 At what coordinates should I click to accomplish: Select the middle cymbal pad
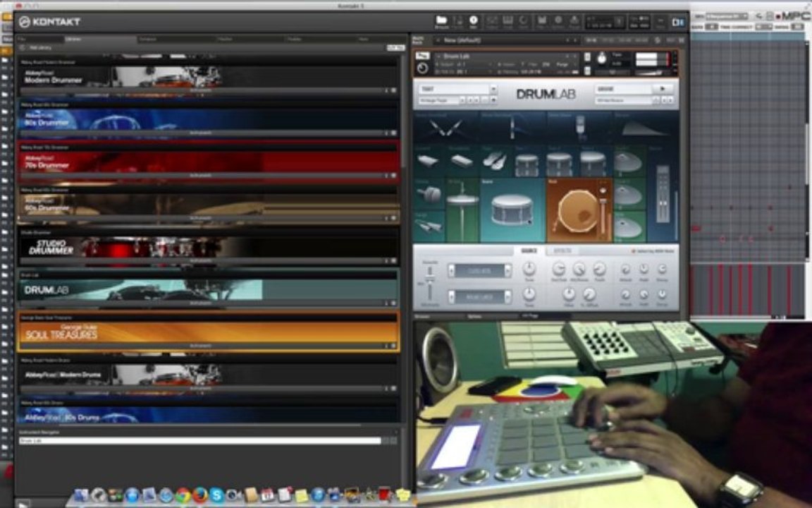tap(629, 195)
